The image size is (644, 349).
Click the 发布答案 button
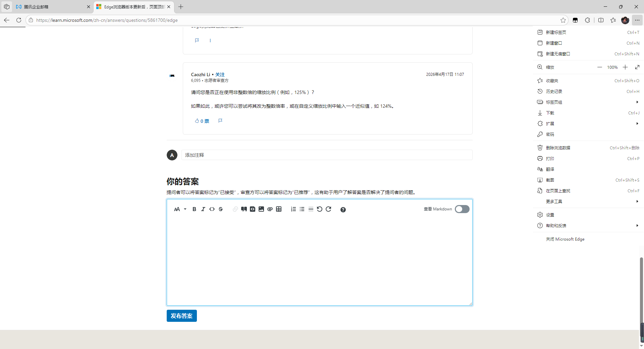click(182, 316)
